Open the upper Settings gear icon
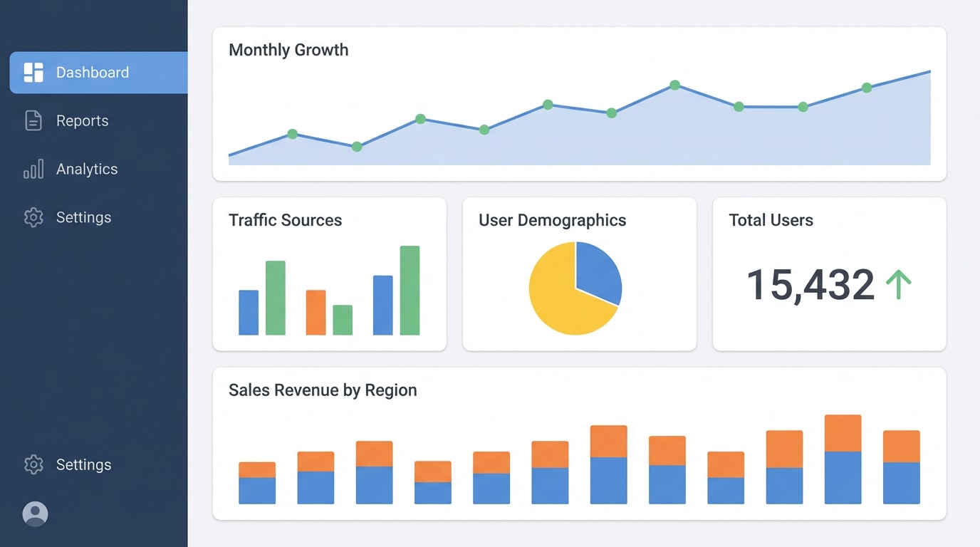The height and width of the screenshot is (547, 980). click(33, 217)
